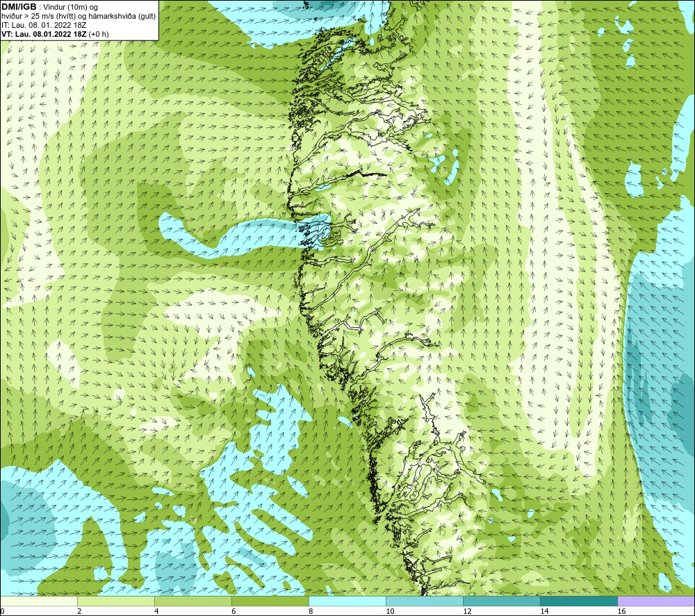This screenshot has width=695, height=616.
Task: Click the 4–6 m/s green legend swatch
Action: pyautogui.click(x=193, y=601)
